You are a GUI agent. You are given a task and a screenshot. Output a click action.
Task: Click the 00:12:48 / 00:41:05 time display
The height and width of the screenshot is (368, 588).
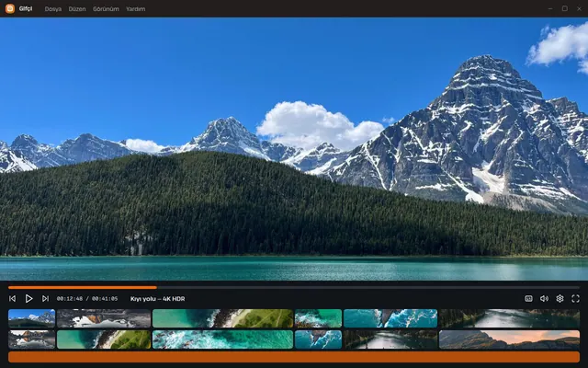tap(87, 299)
